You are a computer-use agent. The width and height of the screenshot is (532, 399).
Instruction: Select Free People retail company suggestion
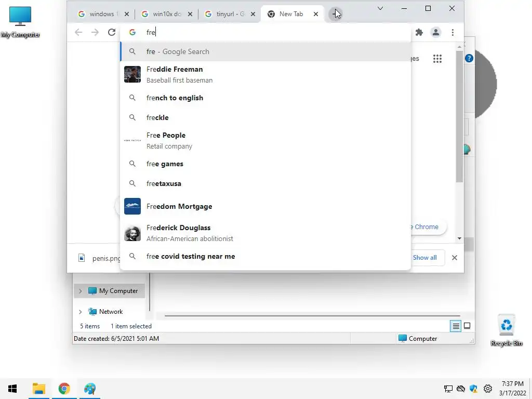click(x=265, y=140)
